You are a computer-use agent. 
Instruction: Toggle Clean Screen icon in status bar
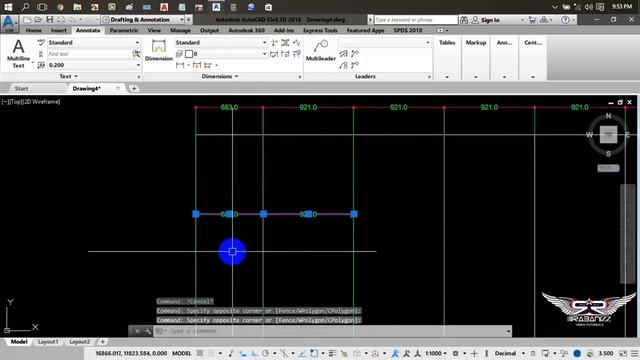[623, 353]
